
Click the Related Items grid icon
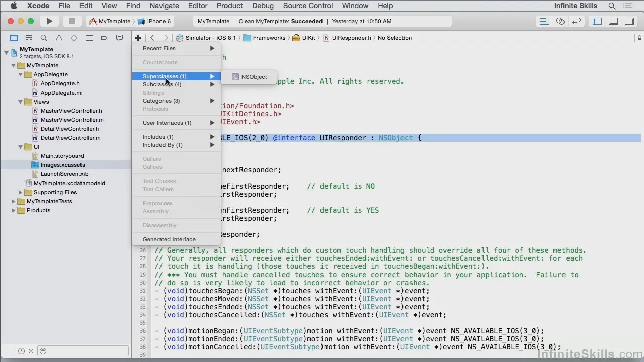pyautogui.click(x=138, y=38)
